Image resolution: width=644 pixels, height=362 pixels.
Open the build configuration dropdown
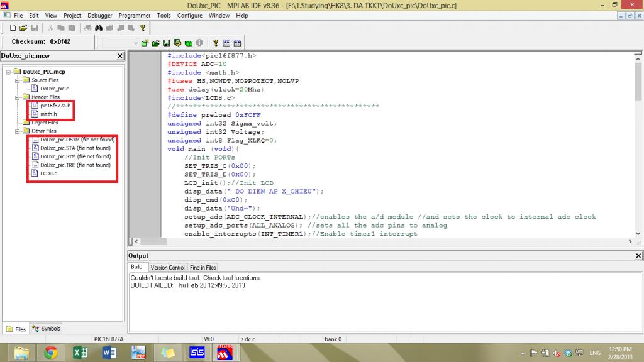tap(135, 43)
